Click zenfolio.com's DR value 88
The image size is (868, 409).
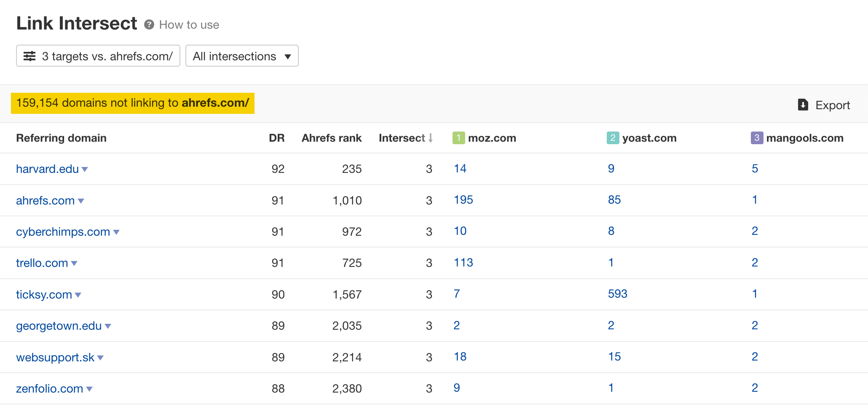[x=278, y=389]
